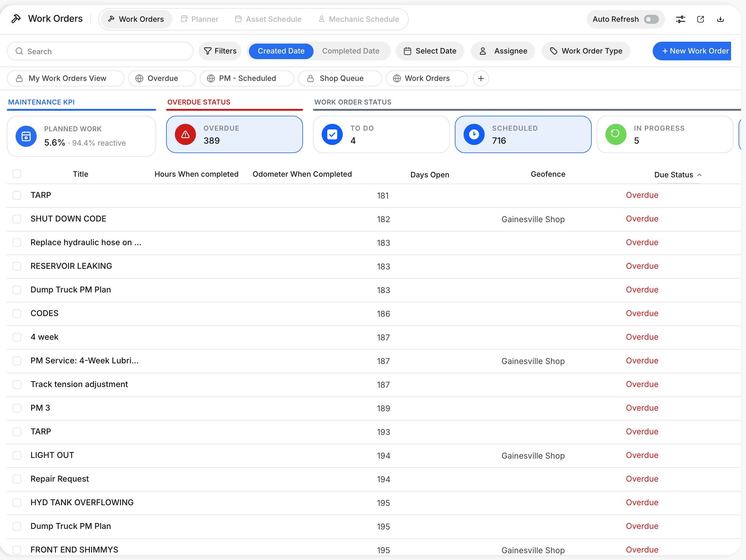Open the Overdue saved view
Screen dimensions: 746x560
(x=162, y=78)
